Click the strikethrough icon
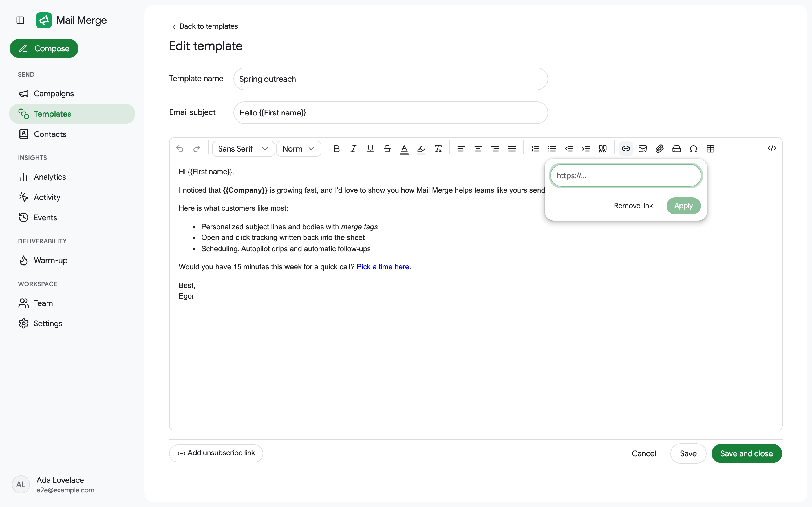The width and height of the screenshot is (812, 507). pos(387,148)
